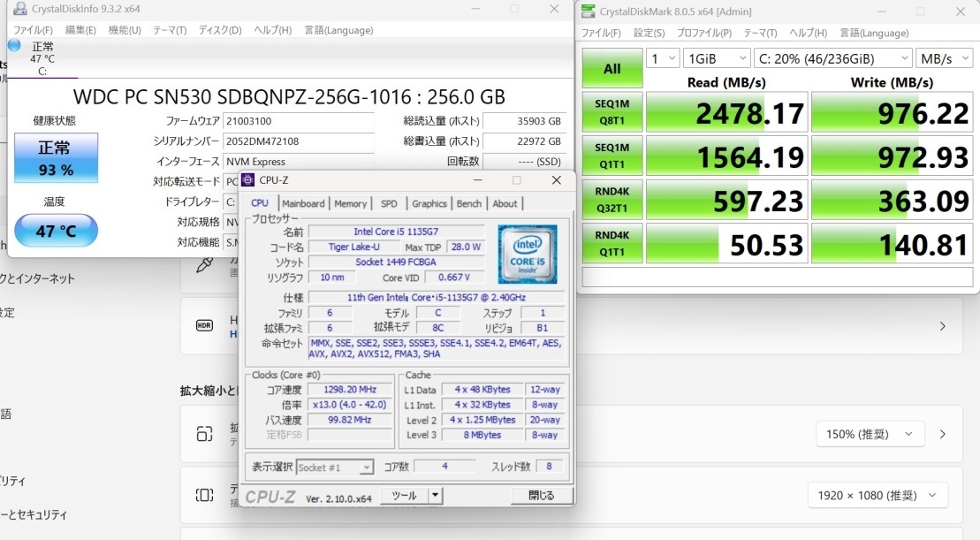Click the CrystalDiskInfo title bar app icon
This screenshot has height=540, width=980.
pos(19,9)
